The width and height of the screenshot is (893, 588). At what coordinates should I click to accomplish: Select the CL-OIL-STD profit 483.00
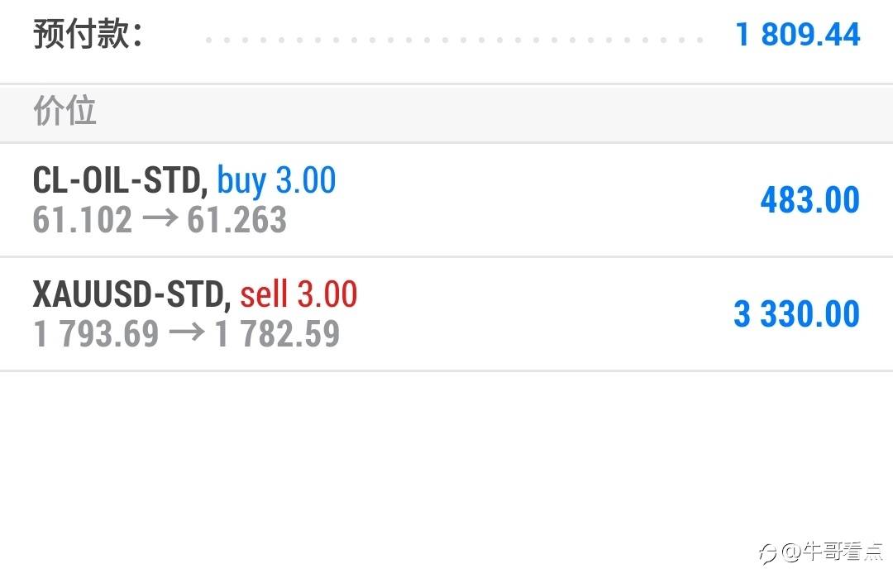809,200
